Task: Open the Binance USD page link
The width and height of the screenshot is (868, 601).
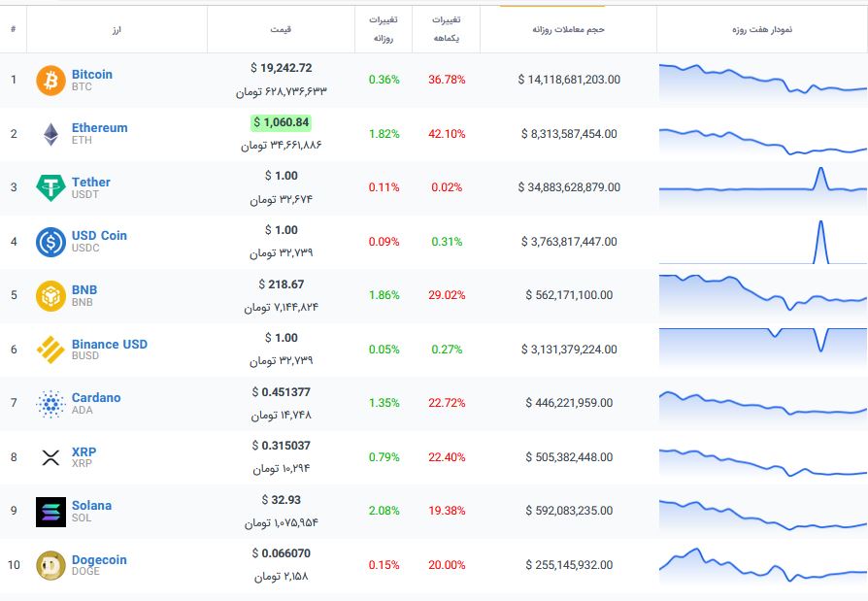Action: (110, 345)
